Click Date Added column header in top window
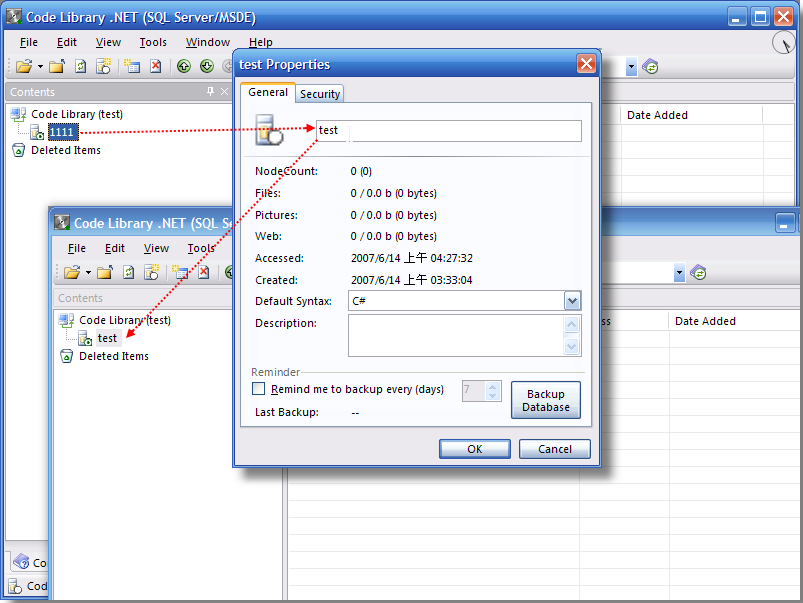 pos(692,115)
